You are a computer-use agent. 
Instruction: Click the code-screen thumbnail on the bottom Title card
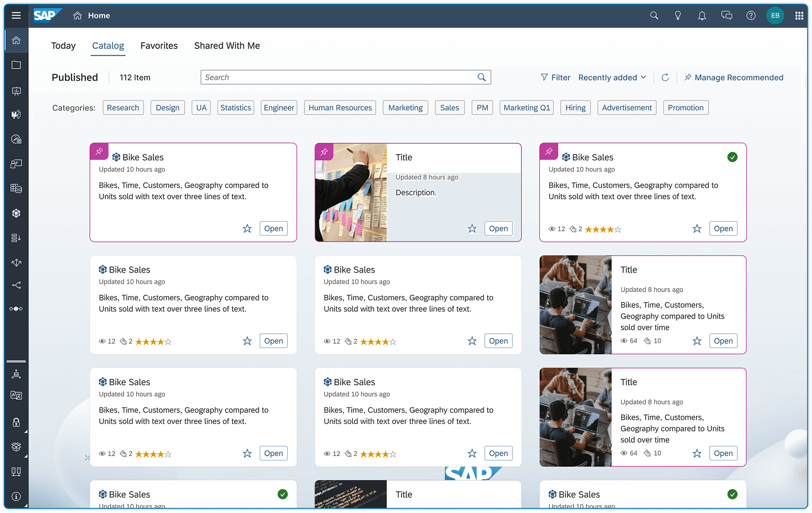coord(351,494)
